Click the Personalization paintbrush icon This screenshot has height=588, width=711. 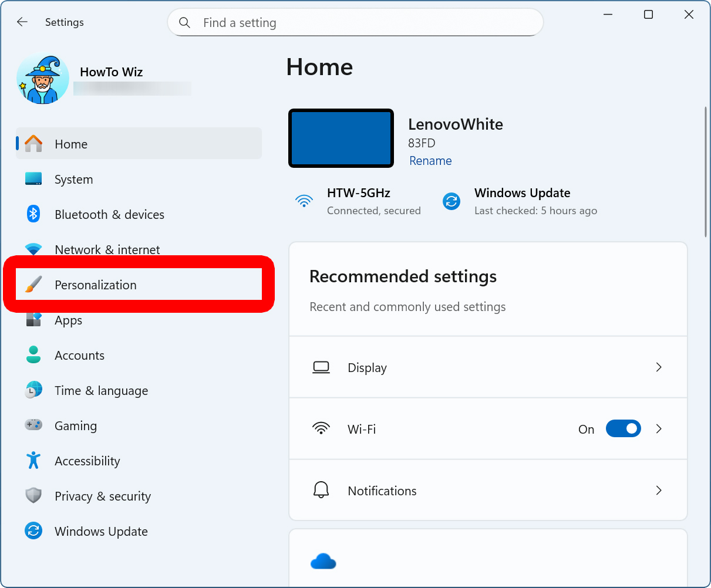click(33, 285)
